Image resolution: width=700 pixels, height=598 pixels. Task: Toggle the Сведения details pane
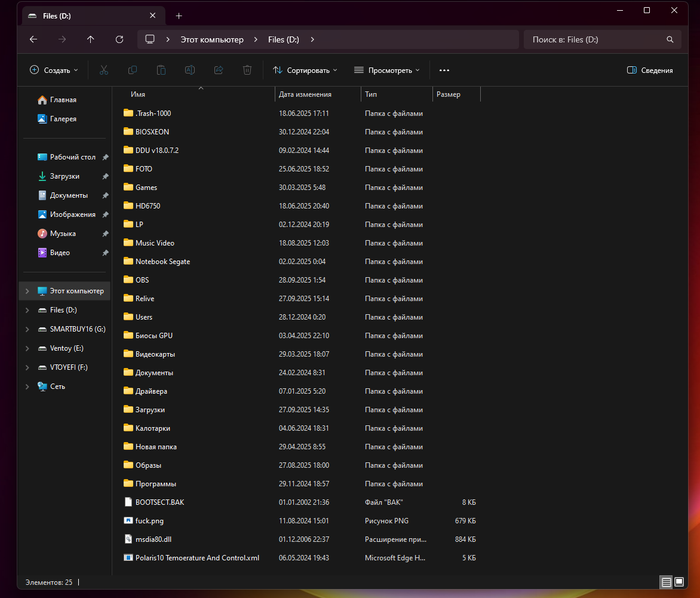click(x=650, y=70)
